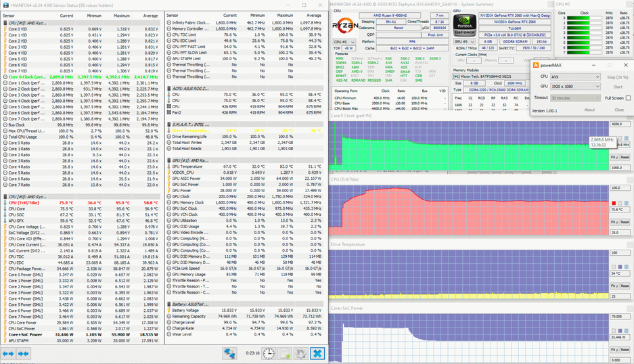Click the AMD Ryzen 9 4900HS name field
The width and height of the screenshot is (634, 364).
pos(390,16)
